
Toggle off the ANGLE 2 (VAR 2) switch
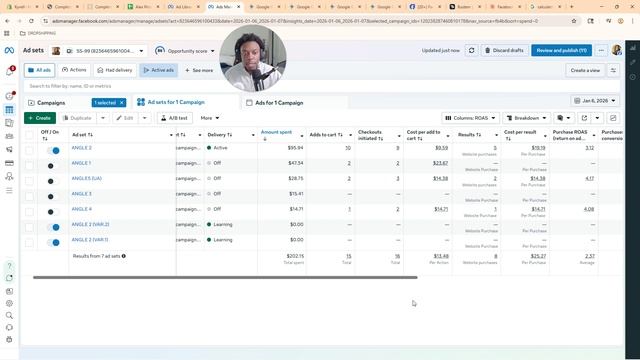pos(53,227)
